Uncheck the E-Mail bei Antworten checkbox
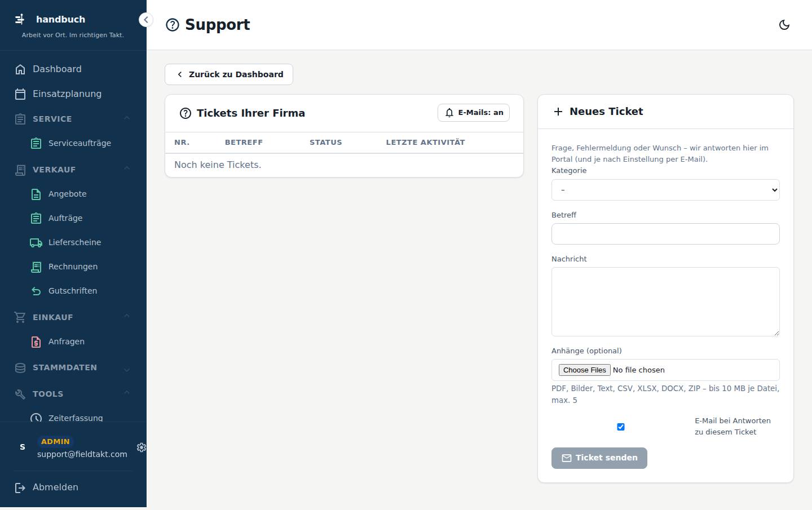812x510 pixels. point(621,427)
